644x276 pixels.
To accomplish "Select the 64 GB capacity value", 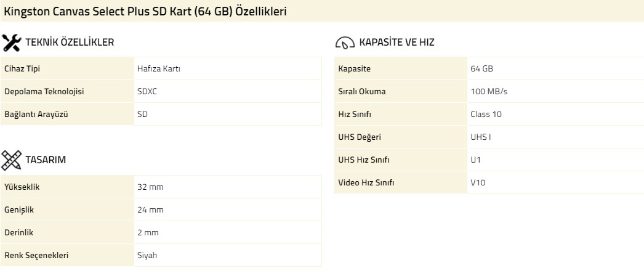I will pyautogui.click(x=481, y=68).
